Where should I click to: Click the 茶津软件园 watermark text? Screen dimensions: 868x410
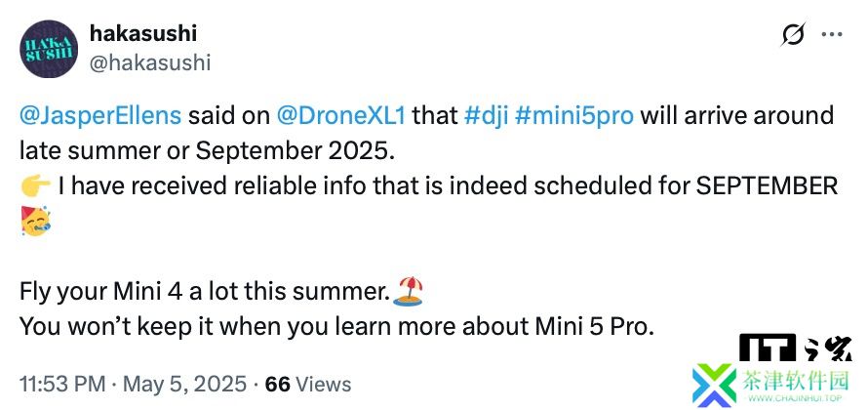(x=796, y=381)
